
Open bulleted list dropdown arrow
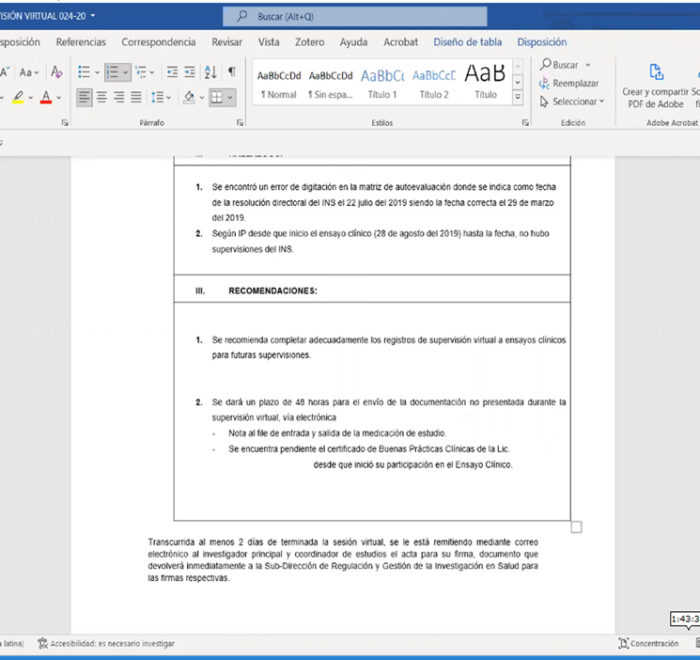[x=97, y=72]
